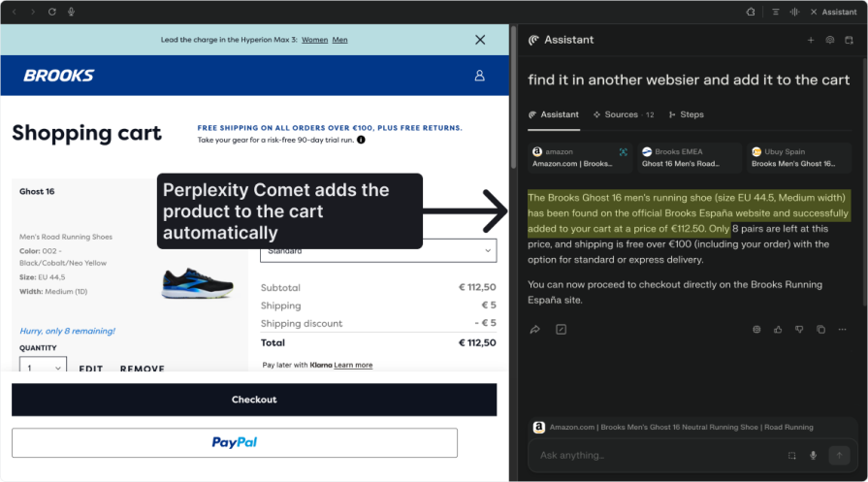
Task: Start a new assistant chat with plus icon
Action: (x=811, y=40)
